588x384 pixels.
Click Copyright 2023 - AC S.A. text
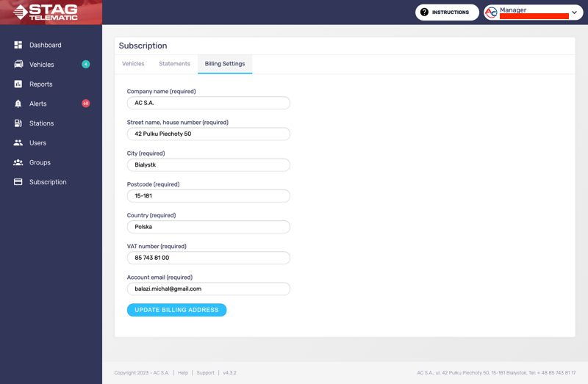tap(142, 373)
